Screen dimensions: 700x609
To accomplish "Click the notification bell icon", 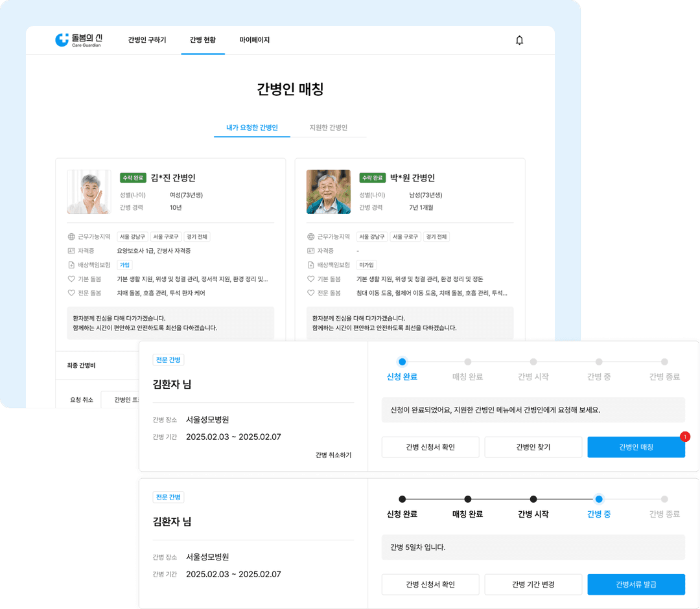I will click(x=519, y=40).
